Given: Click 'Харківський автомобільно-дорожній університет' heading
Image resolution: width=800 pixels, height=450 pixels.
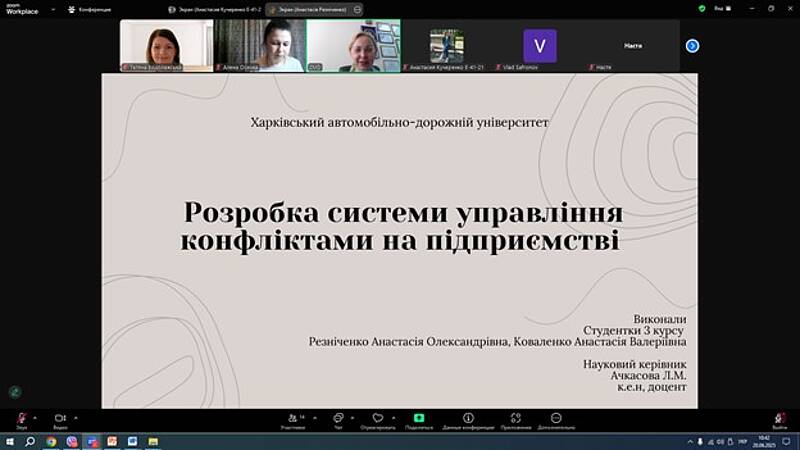Looking at the screenshot, I should point(399,122).
